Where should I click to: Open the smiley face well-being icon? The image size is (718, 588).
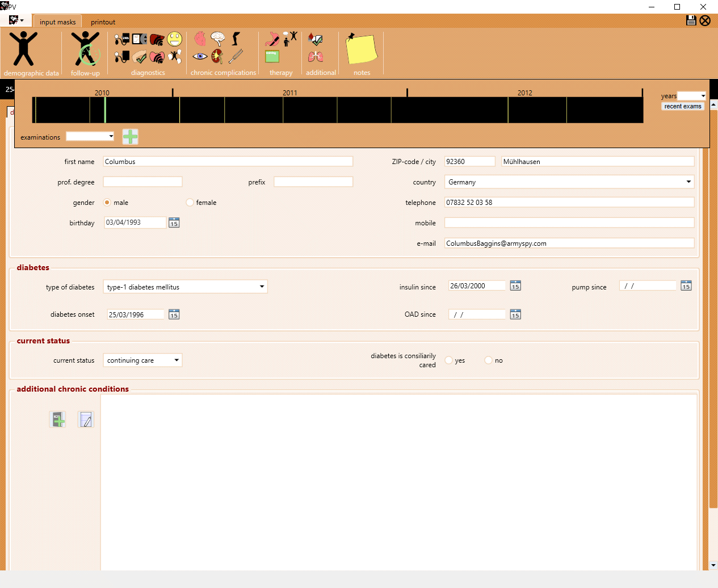(x=175, y=39)
